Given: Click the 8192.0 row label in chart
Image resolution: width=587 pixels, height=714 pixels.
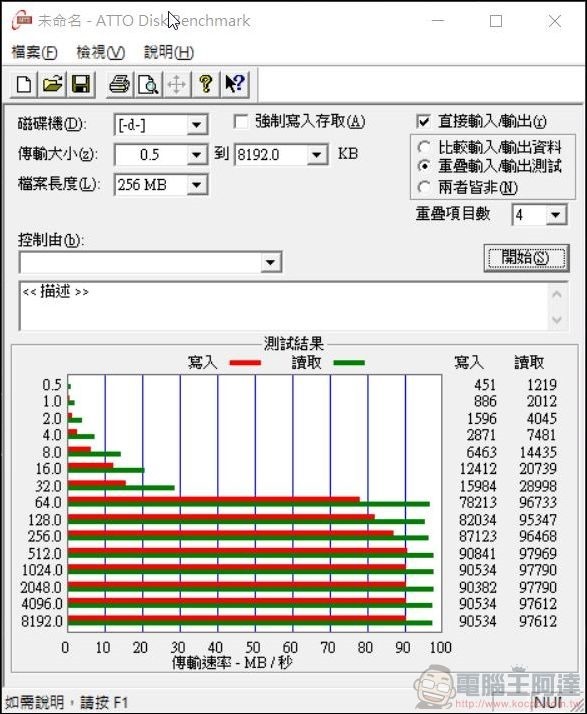Looking at the screenshot, I should (41, 621).
